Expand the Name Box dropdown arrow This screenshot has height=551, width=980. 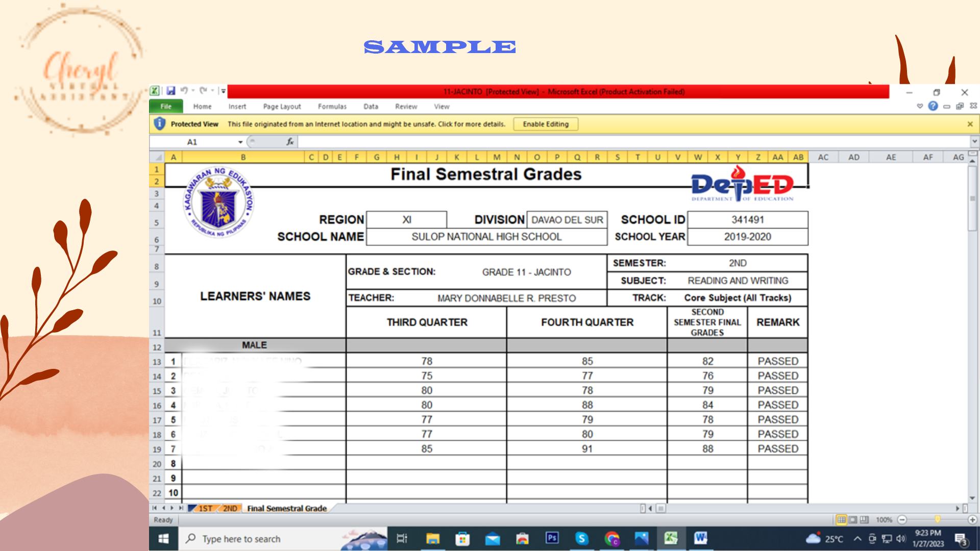(240, 142)
